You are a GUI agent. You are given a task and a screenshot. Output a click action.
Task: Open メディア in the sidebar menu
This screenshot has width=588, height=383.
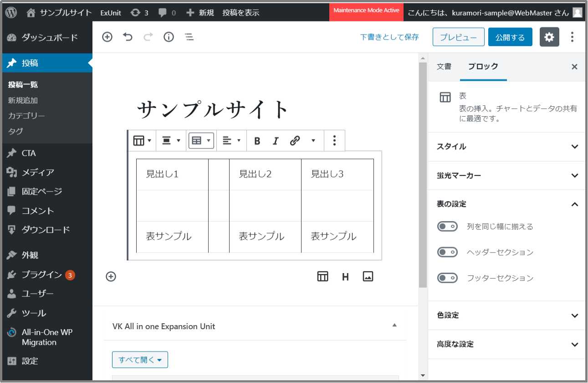pyautogui.click(x=38, y=172)
